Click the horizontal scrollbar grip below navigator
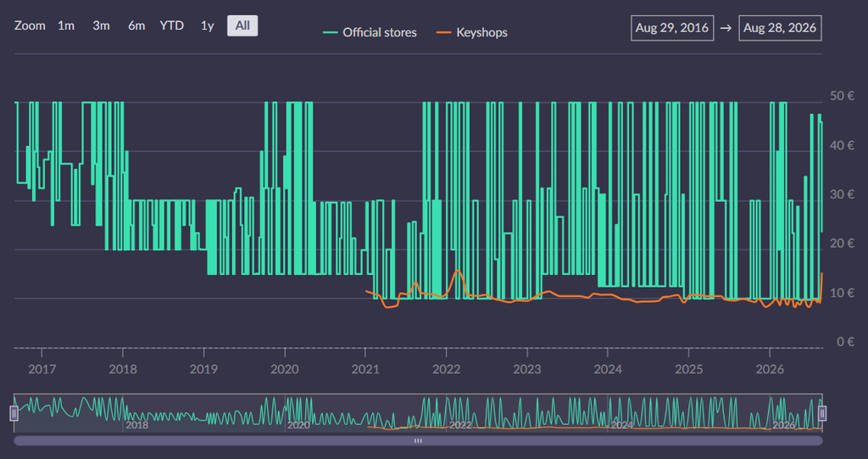 click(418, 440)
